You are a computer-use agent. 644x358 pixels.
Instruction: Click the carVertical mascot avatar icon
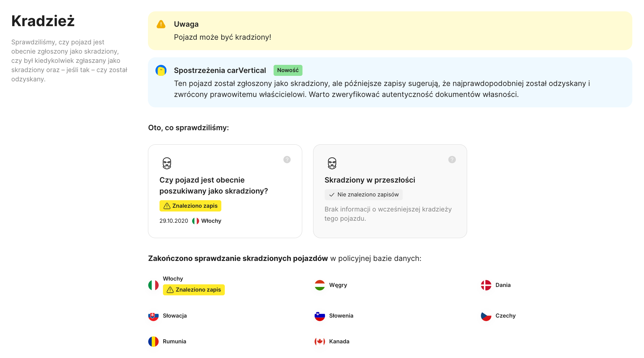click(161, 70)
